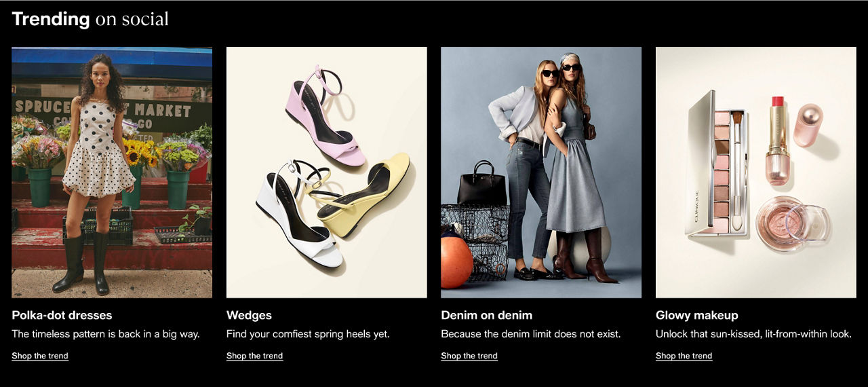Select the Polka-dot dresses heading
Viewport: 868px width, 387px height.
(x=62, y=315)
